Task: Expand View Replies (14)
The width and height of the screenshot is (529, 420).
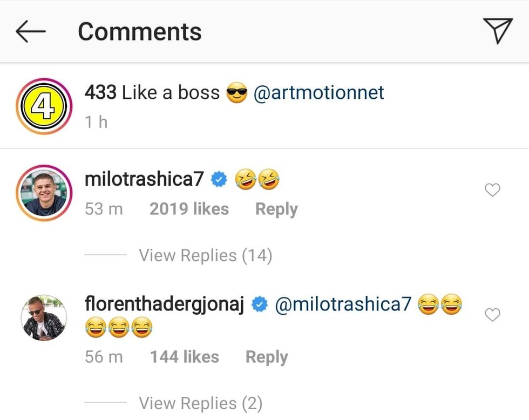Action: (x=205, y=255)
